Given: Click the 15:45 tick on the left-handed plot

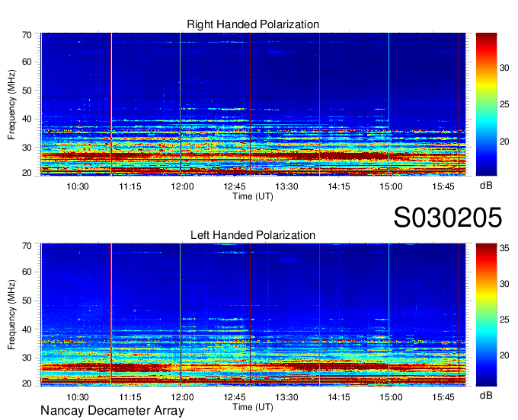Looking at the screenshot, I should (443, 397).
